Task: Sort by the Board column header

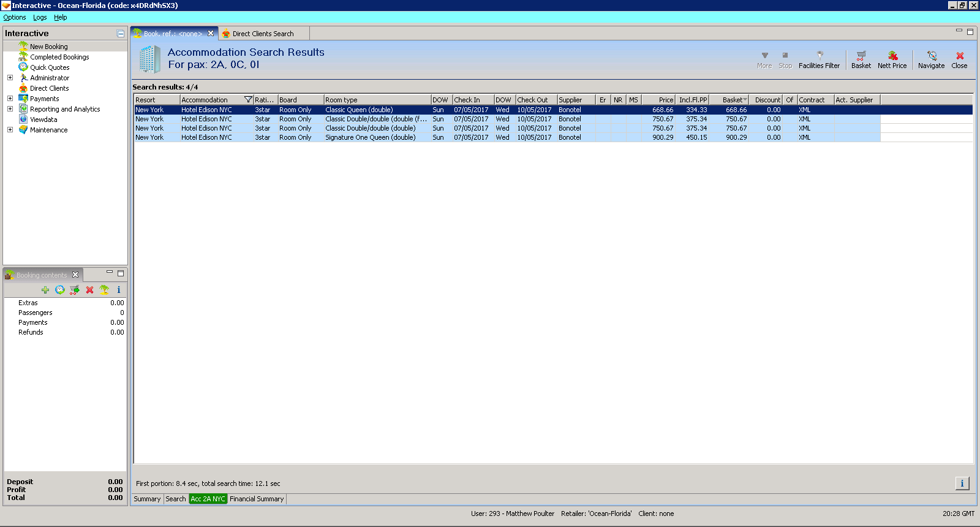Action: (301, 100)
